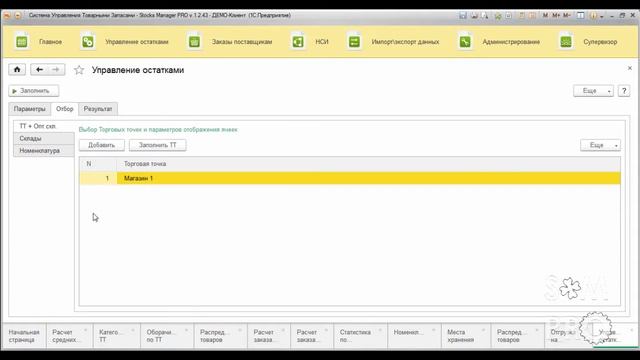Click the home page icon button
The height and width of the screenshot is (360, 640).
point(17,69)
